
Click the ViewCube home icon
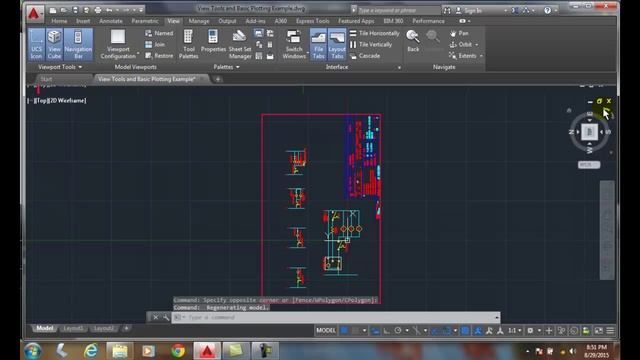[x=569, y=110]
